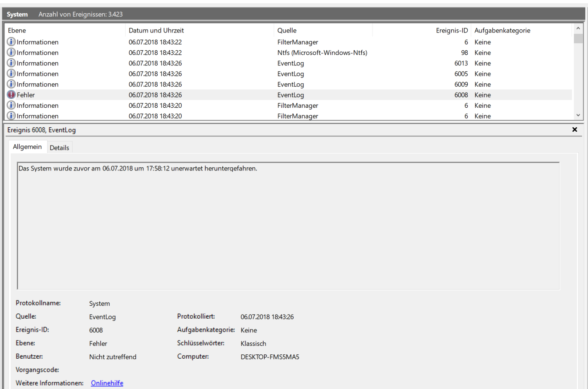The width and height of the screenshot is (588, 389).
Task: Click the Anzahl von Ereignissen: 3.423 header text
Action: [x=81, y=14]
